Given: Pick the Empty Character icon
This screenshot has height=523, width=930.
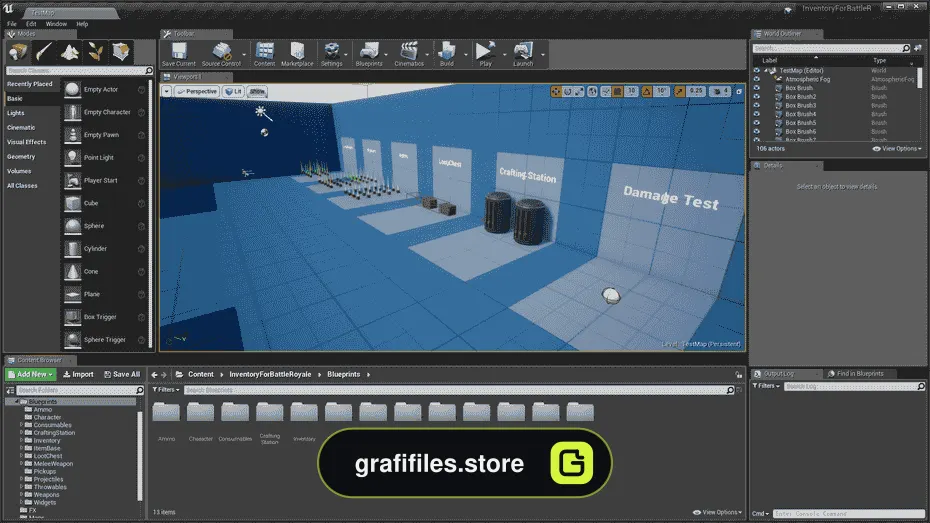Looking at the screenshot, I should click(72, 112).
